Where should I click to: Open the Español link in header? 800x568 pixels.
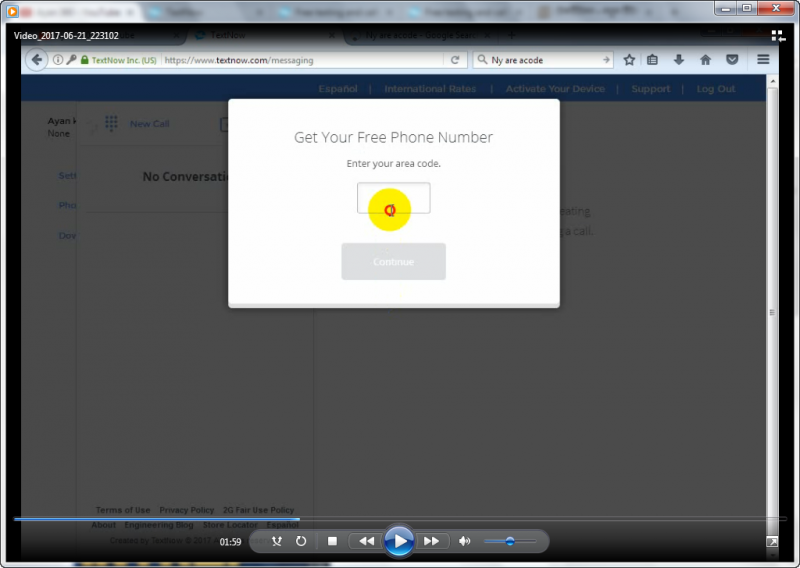tap(338, 89)
